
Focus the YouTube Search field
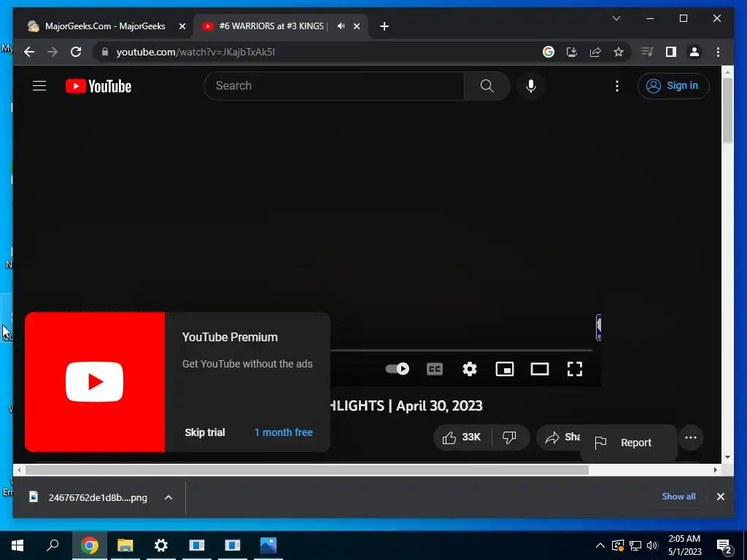point(334,86)
